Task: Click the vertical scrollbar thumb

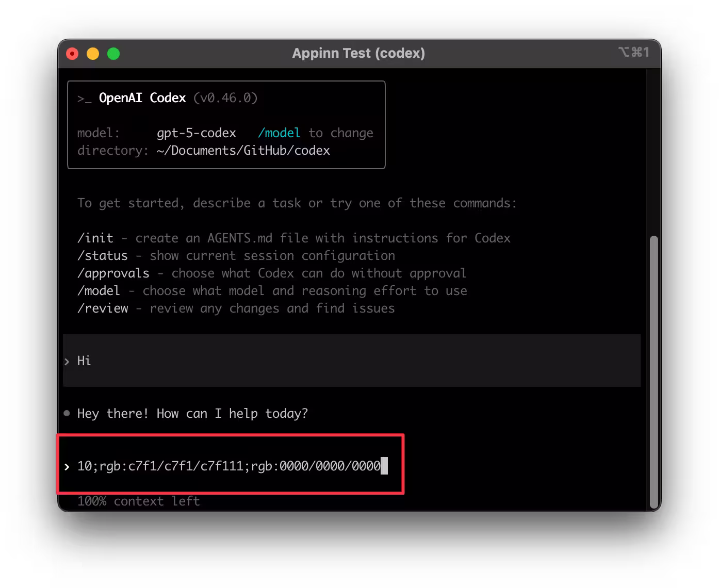Action: click(x=653, y=371)
